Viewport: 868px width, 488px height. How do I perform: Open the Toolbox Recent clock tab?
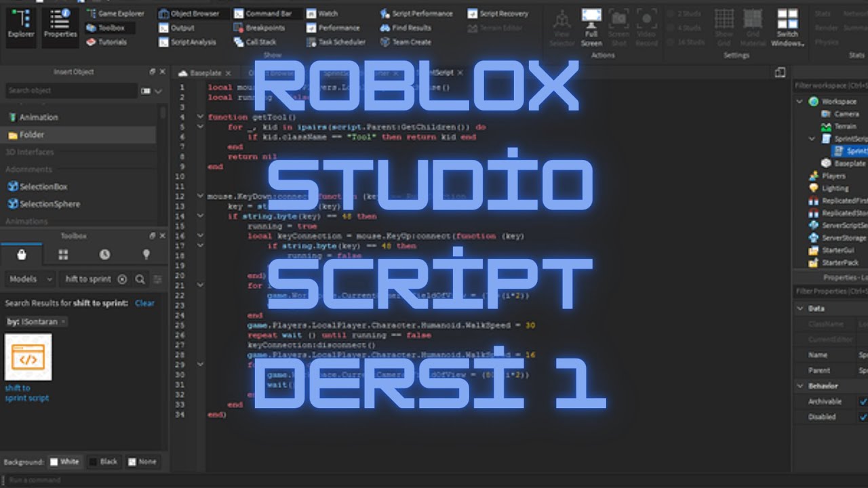[104, 254]
